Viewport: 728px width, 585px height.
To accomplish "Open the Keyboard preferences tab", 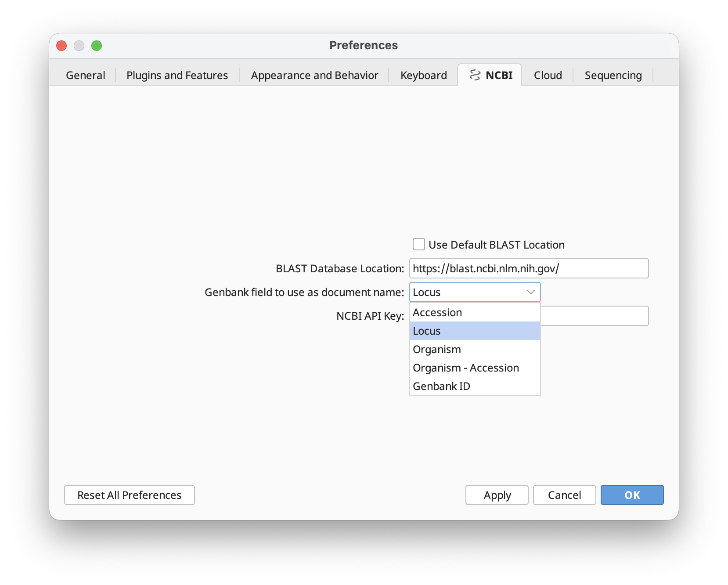I will (x=424, y=75).
